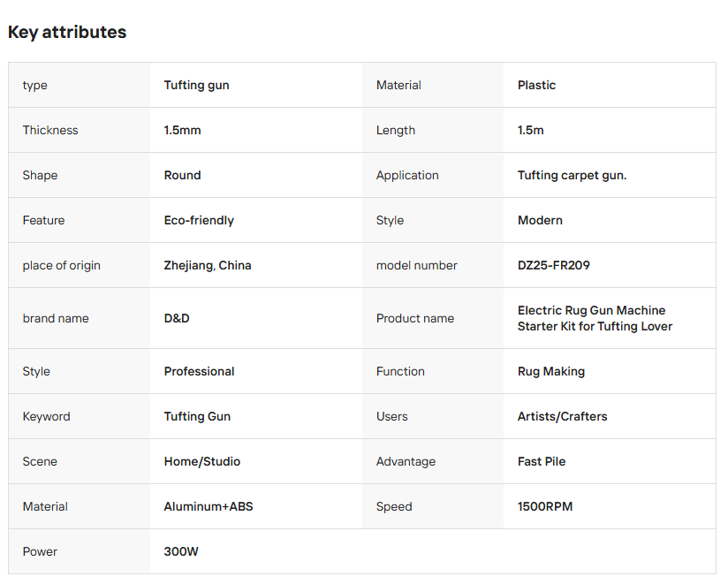This screenshot has width=728, height=584.
Task: Select the Round shape value
Action: 183,175
